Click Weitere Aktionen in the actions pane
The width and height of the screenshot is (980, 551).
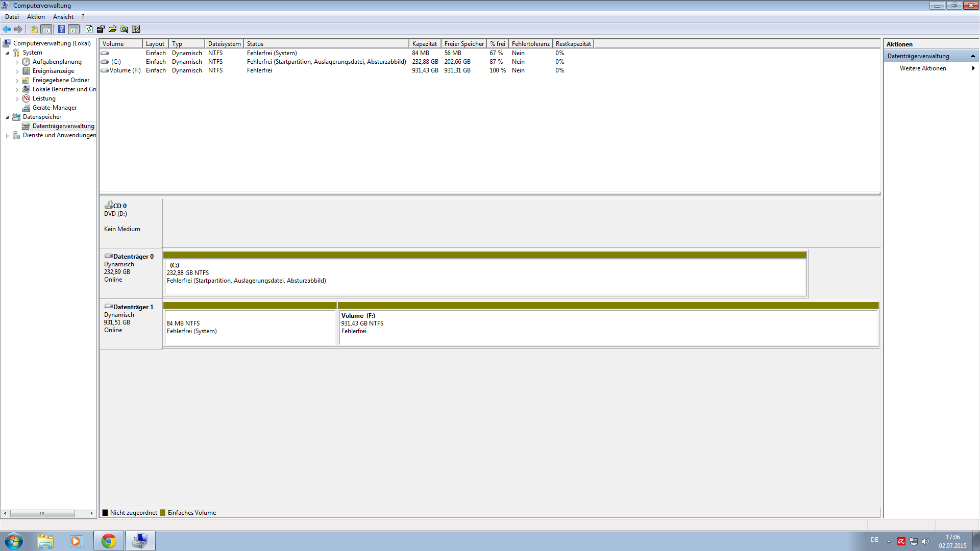[x=922, y=68]
